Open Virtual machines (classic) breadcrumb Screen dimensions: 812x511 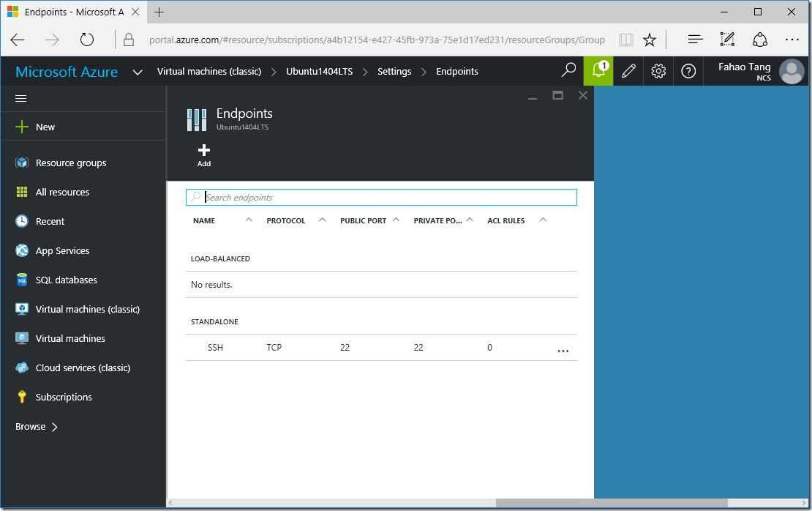(x=209, y=72)
